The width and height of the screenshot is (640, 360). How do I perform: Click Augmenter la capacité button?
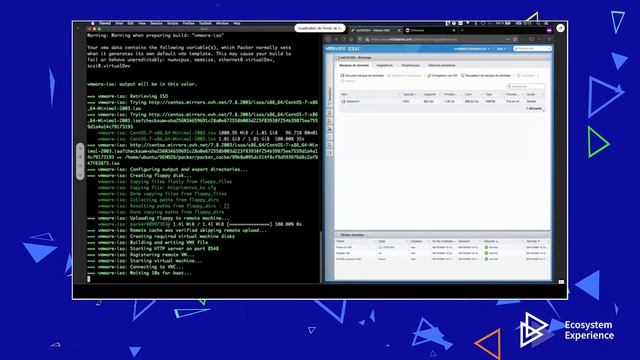(x=404, y=76)
